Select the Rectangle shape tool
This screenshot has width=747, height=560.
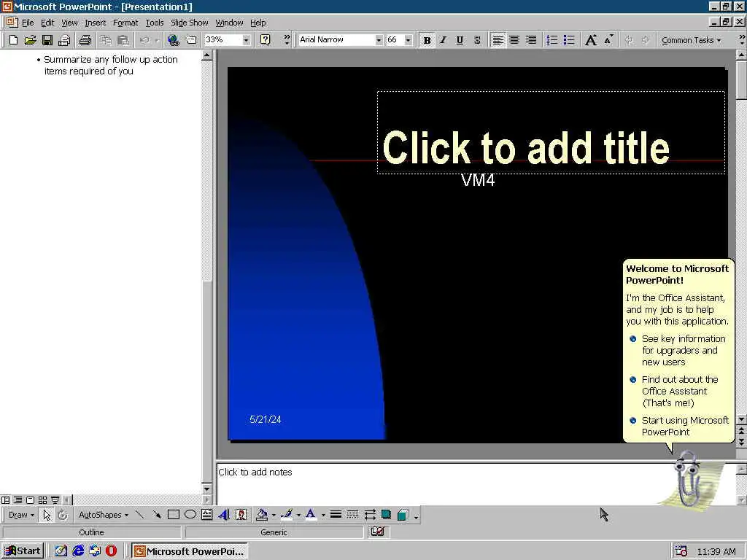pyautogui.click(x=174, y=515)
